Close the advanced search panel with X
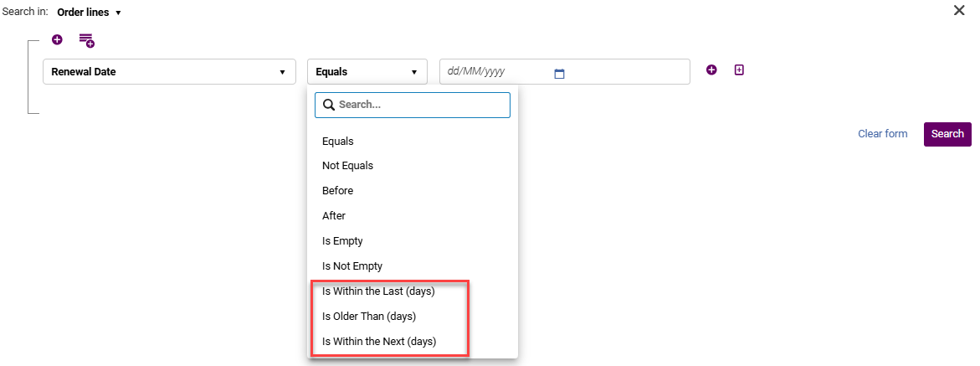 (x=959, y=11)
